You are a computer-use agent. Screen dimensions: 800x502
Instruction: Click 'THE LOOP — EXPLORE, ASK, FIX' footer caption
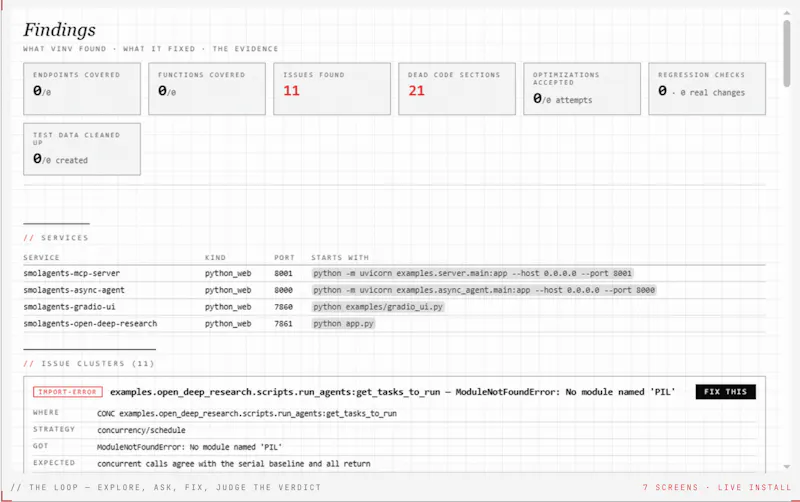click(166, 488)
